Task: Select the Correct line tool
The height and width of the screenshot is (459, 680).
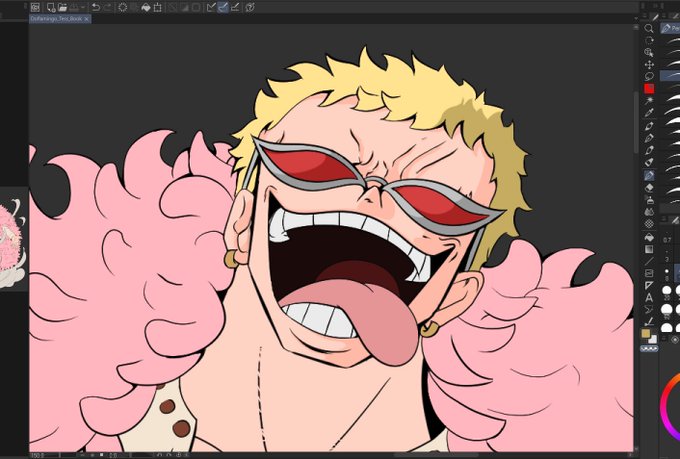Action: [649, 322]
